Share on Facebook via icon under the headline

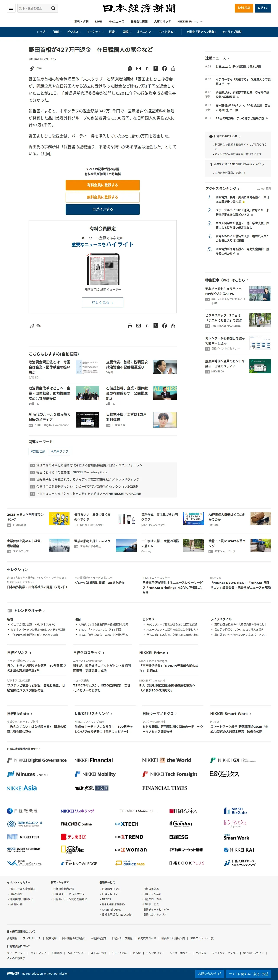pos(165,69)
